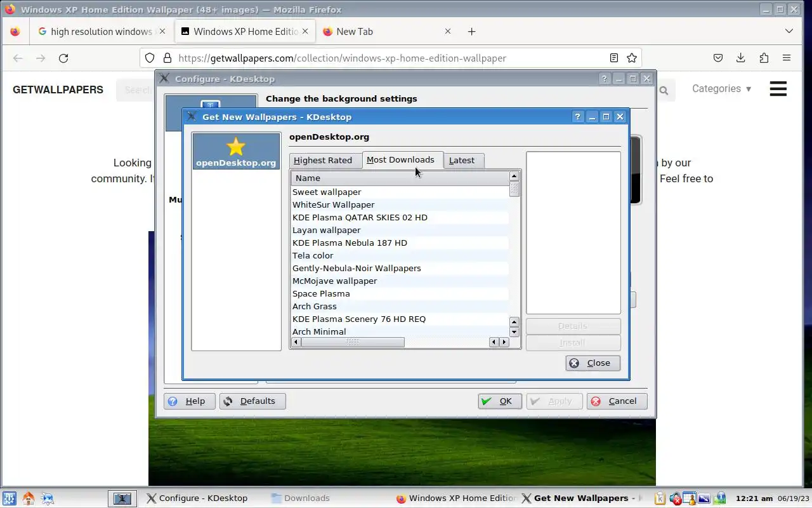The image size is (812, 508).
Task: Switch to Downloads window in taskbar
Action: (307, 498)
